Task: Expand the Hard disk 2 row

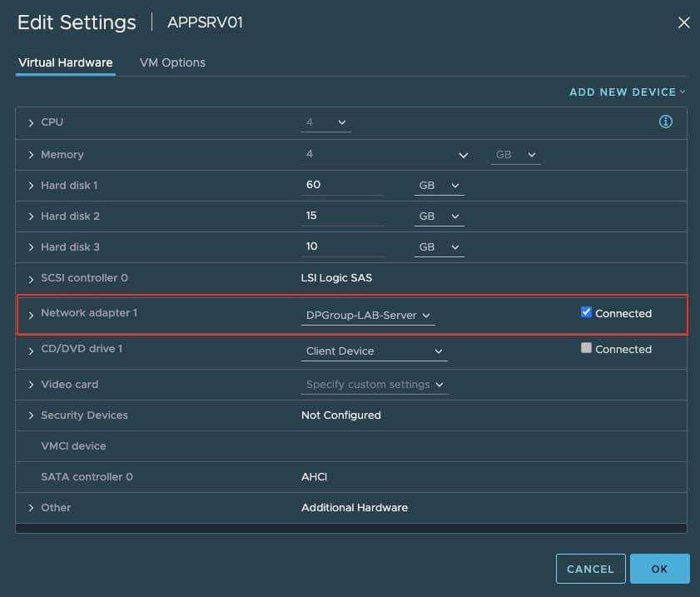Action: point(31,216)
